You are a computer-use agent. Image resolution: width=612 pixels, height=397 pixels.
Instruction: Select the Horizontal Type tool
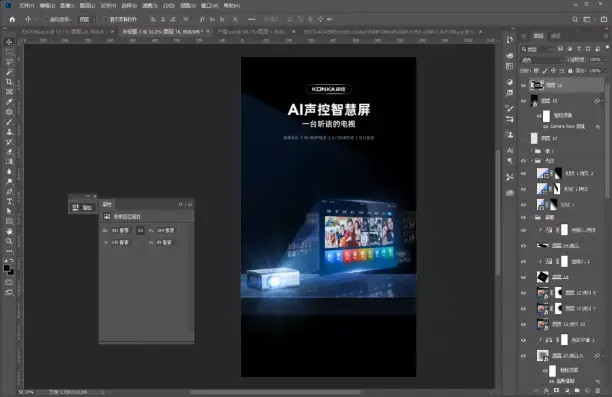tap(9, 201)
